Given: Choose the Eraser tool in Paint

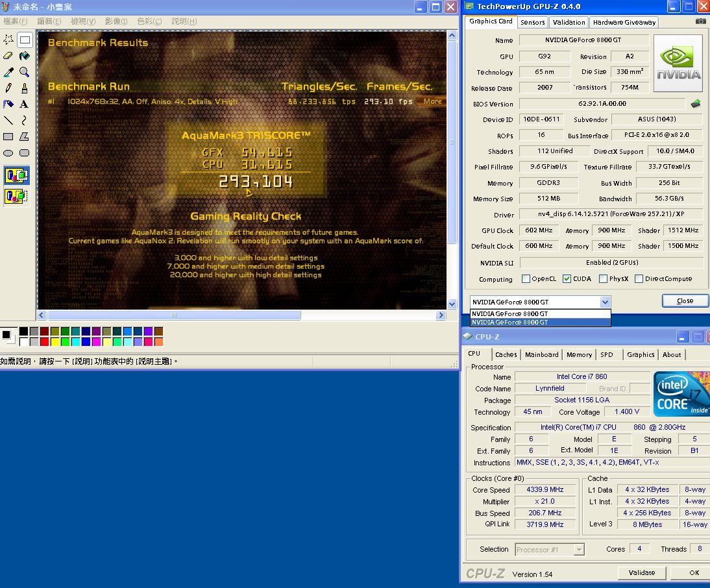Looking at the screenshot, I should [x=8, y=56].
